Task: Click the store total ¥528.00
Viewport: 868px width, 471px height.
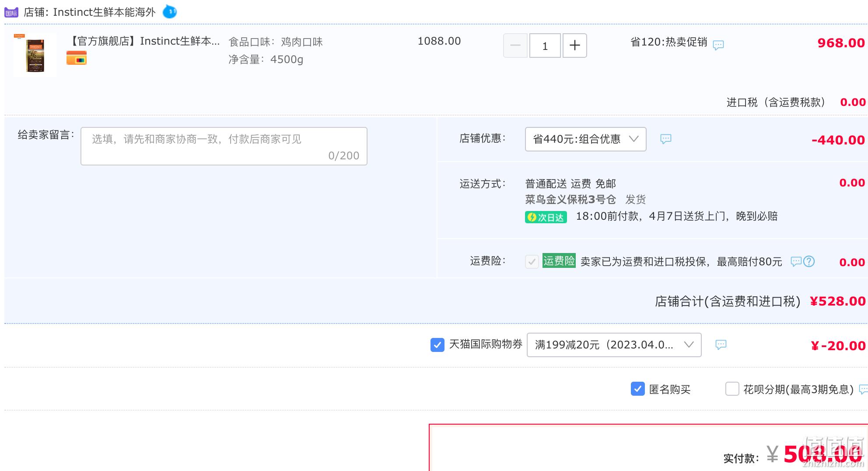Action: (x=838, y=301)
